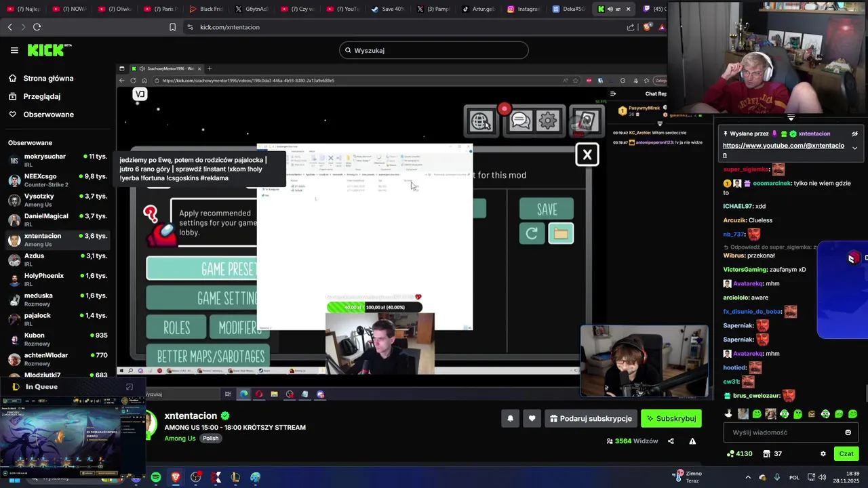
Task: Click the Polish language tag
Action: pyautogui.click(x=211, y=439)
